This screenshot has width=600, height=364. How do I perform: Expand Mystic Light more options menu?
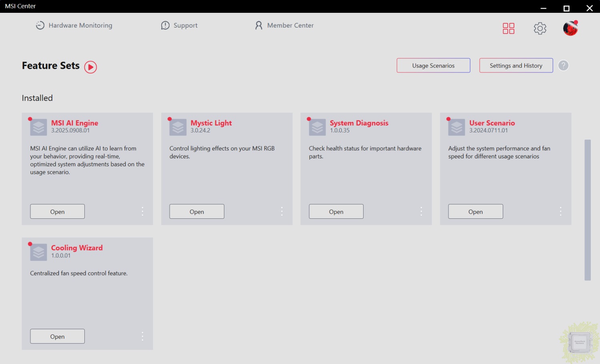coord(282,211)
